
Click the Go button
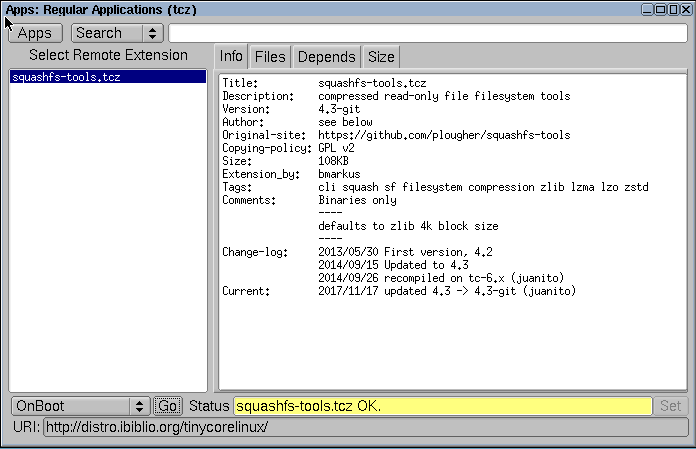click(168, 406)
